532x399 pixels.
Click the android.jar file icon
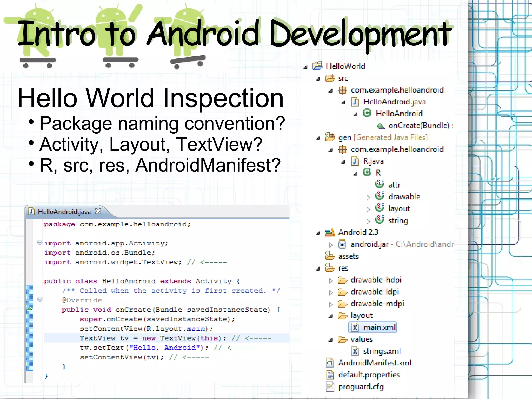point(342,245)
